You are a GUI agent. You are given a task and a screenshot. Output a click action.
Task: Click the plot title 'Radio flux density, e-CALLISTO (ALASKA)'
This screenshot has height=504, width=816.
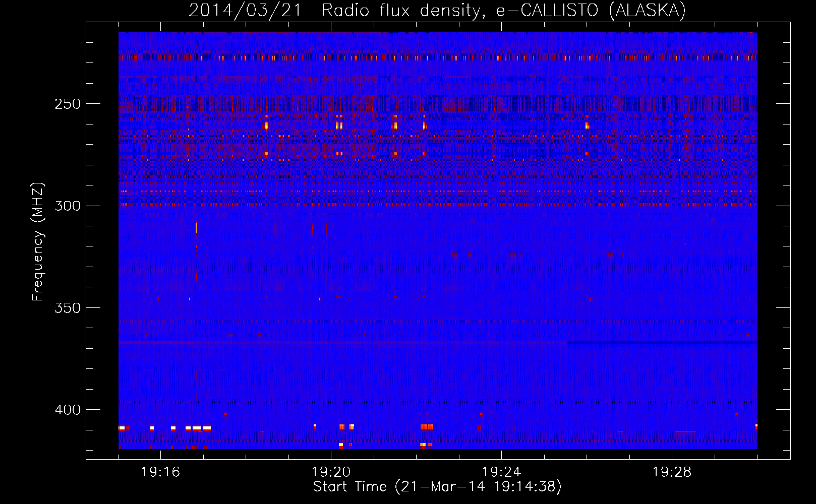(x=503, y=10)
